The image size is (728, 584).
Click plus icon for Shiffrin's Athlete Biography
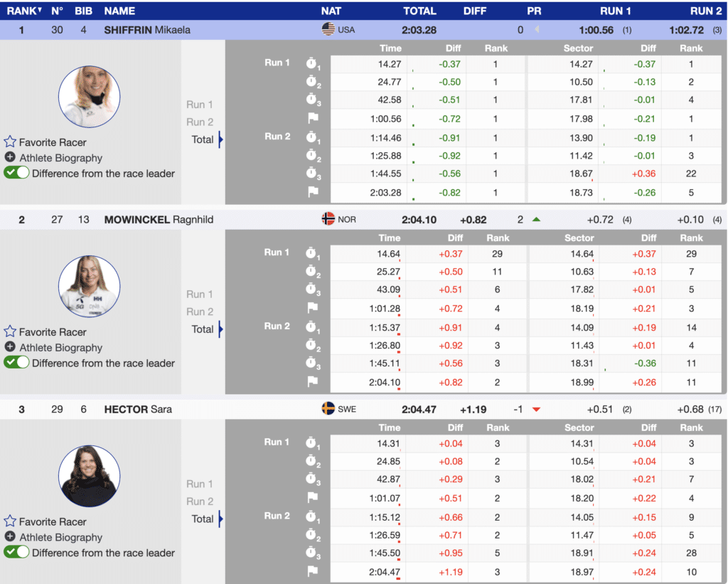(x=10, y=158)
